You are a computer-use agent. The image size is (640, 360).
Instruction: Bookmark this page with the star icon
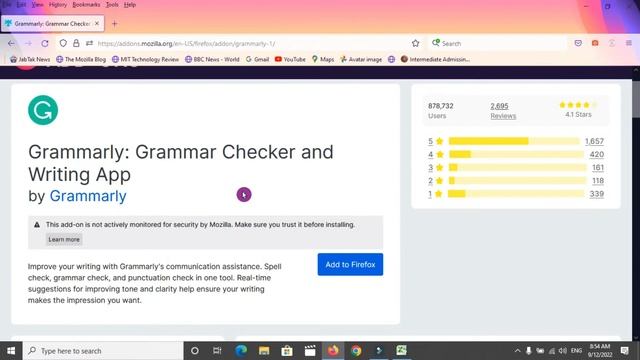[416, 43]
